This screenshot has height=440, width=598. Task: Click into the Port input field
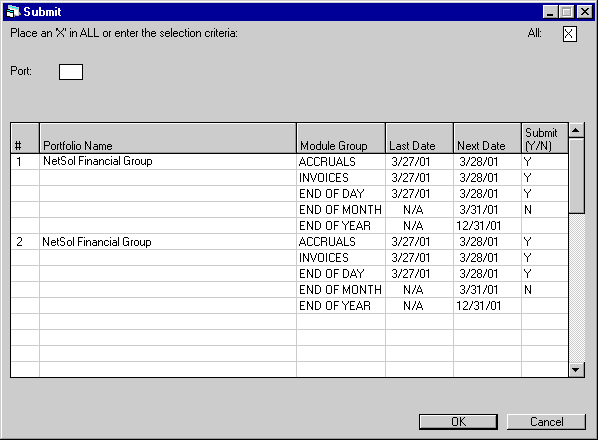(71, 72)
